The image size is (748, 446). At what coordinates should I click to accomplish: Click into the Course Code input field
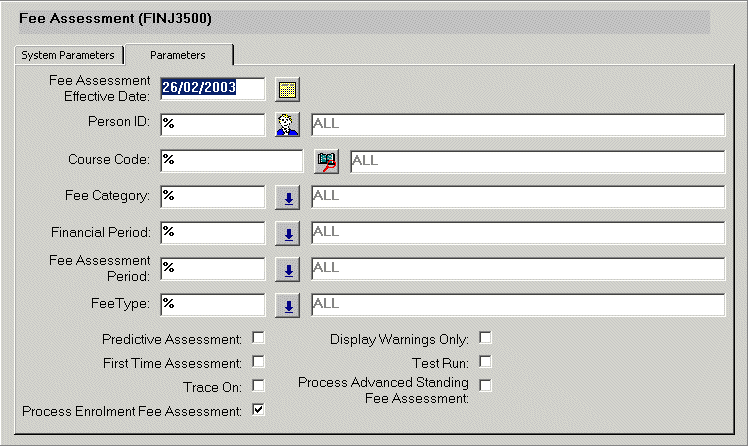230,160
